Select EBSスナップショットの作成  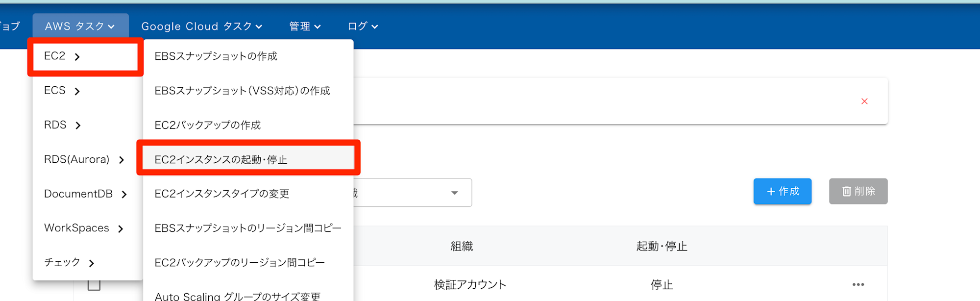[248, 56]
